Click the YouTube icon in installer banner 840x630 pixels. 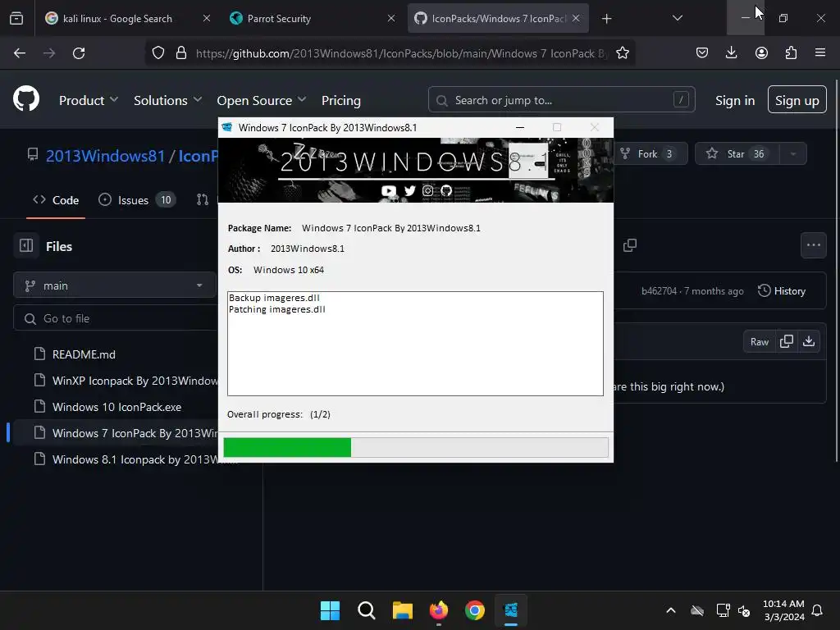pos(388,190)
